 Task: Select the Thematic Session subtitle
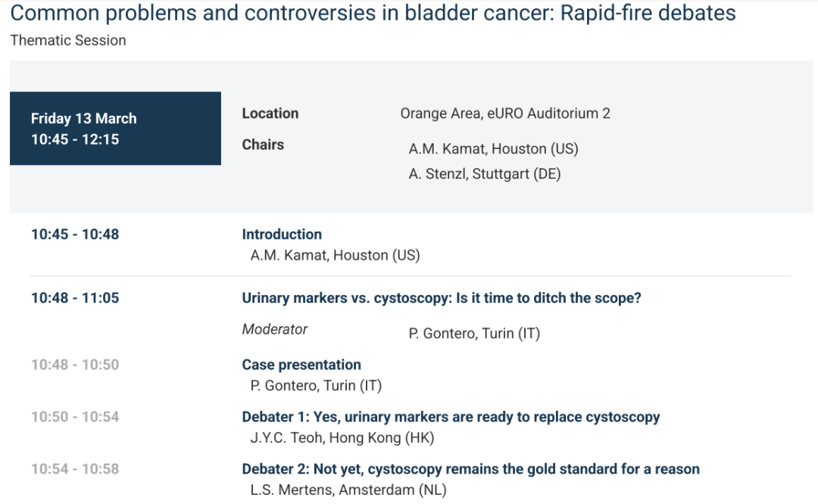68,41
